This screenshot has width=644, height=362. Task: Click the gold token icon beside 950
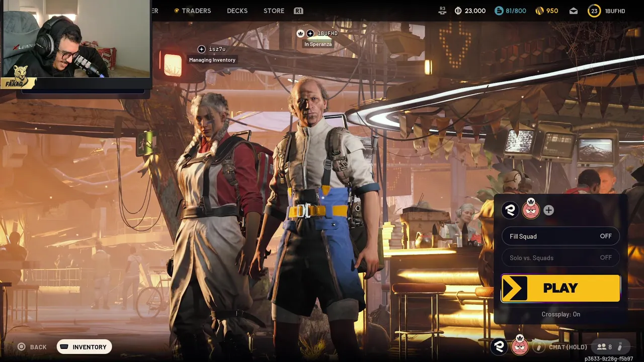[538, 11]
